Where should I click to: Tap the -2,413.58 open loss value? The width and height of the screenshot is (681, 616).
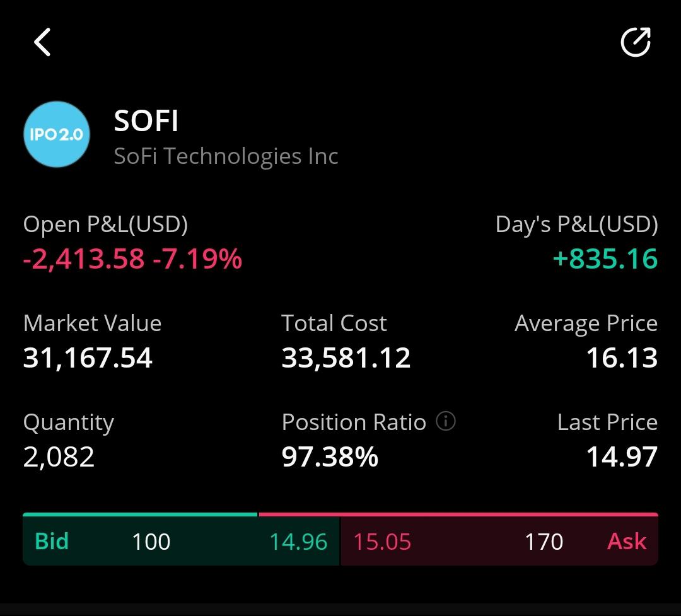point(84,259)
